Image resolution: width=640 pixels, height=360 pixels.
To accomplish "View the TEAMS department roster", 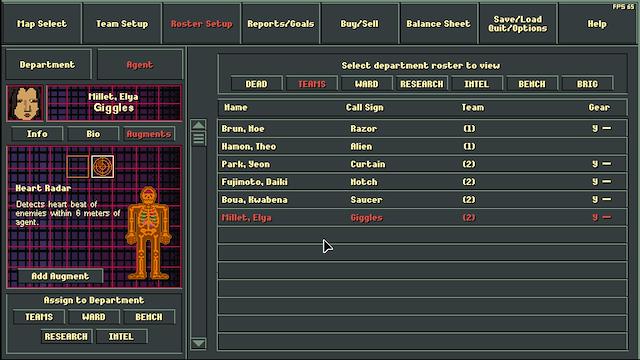I will tap(312, 84).
